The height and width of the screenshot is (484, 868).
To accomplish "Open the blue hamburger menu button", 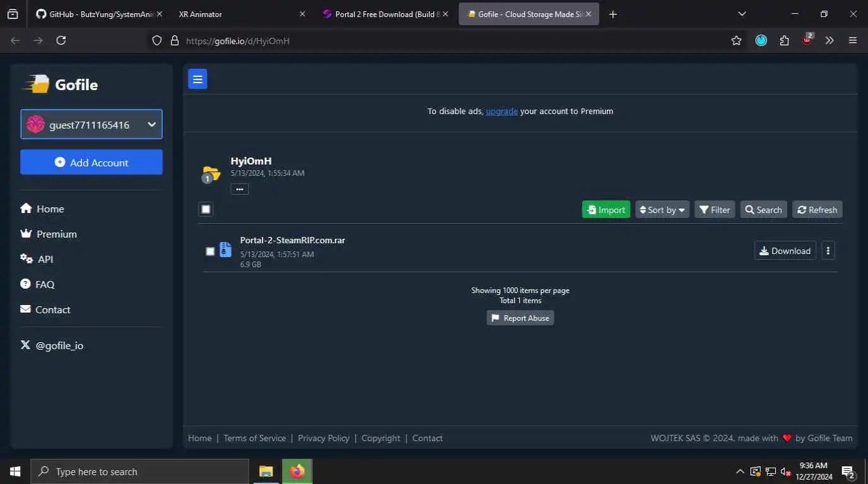I will 197,79.
